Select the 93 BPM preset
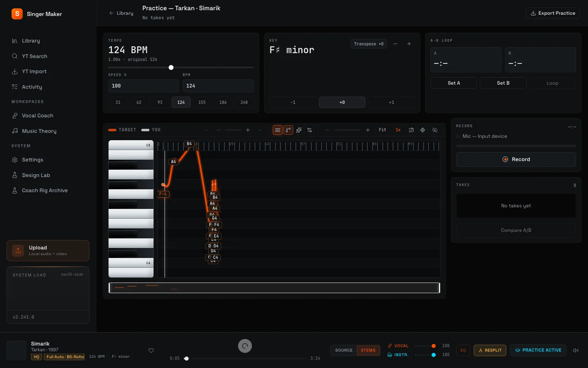 160,102
